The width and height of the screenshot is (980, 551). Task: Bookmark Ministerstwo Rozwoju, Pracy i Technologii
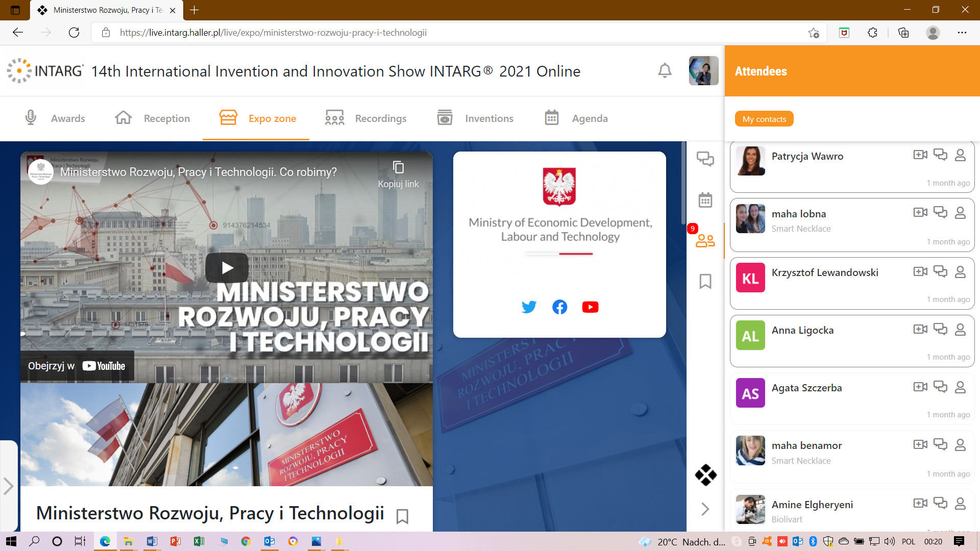[402, 516]
